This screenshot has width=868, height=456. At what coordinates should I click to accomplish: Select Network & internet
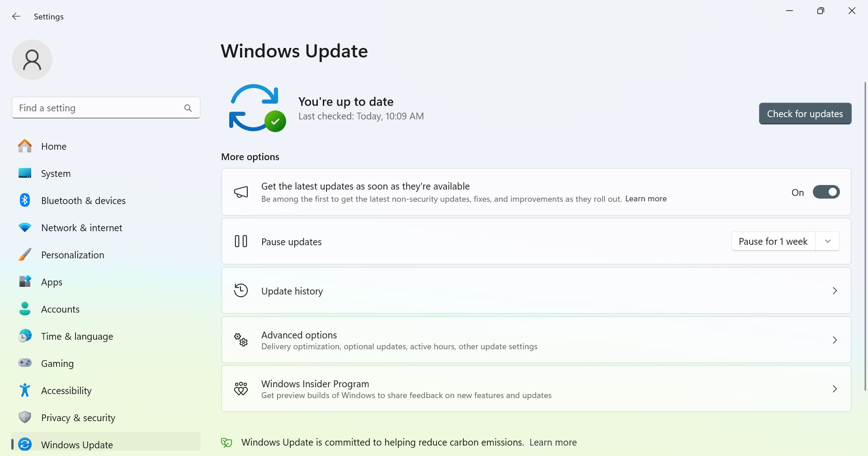point(106,228)
